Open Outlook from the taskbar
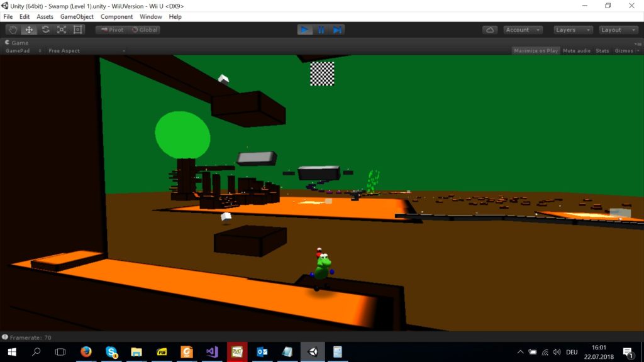Image resolution: width=644 pixels, height=362 pixels. [262, 352]
